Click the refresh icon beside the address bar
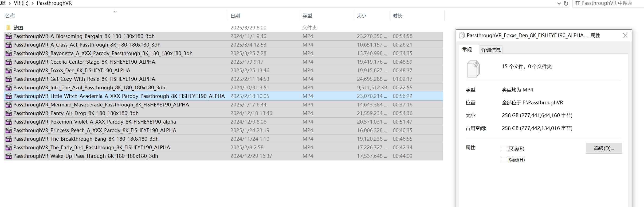 (566, 3)
